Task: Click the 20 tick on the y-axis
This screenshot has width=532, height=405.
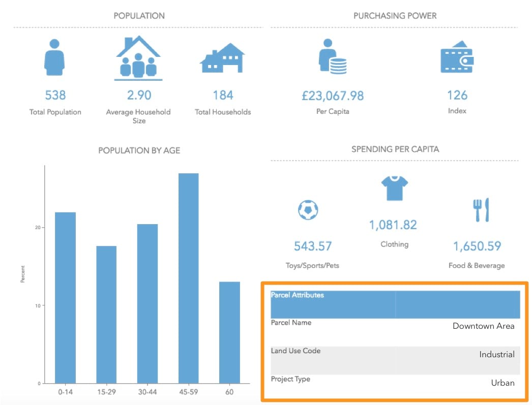Action: coord(38,228)
